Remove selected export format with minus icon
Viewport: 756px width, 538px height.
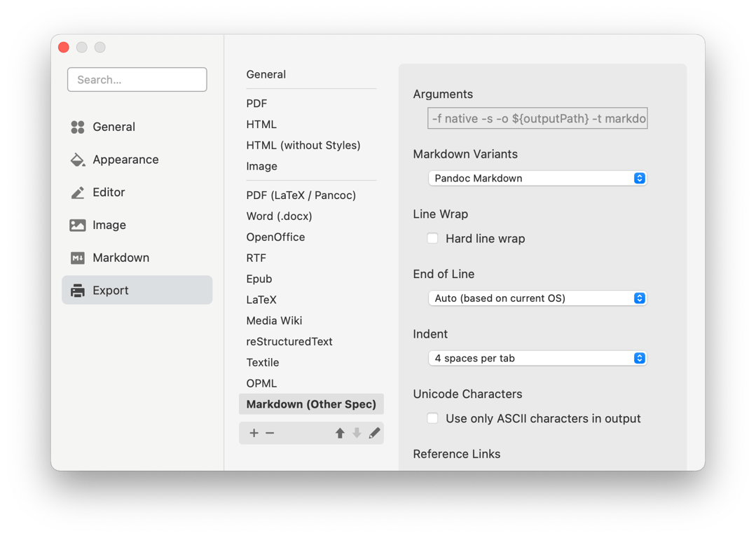coord(270,433)
